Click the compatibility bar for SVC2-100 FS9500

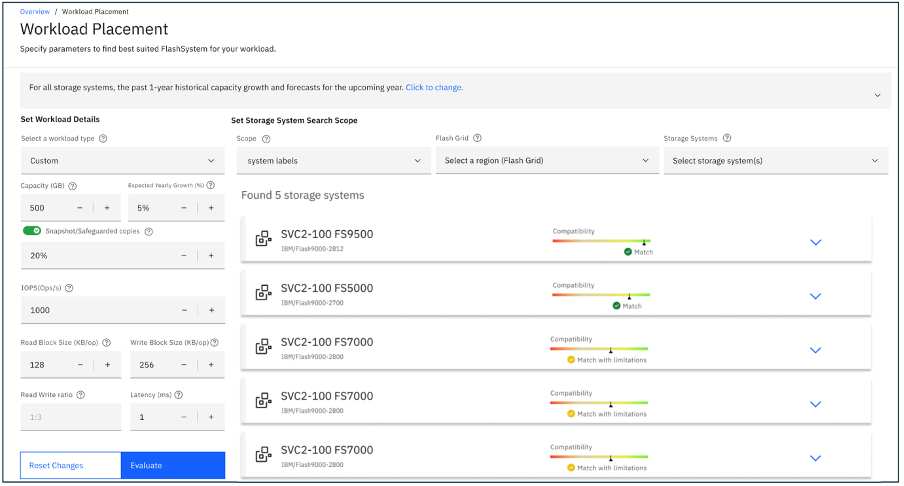(601, 241)
